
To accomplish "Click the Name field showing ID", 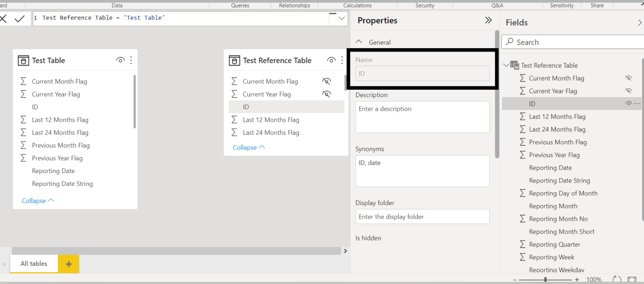I will coord(422,74).
